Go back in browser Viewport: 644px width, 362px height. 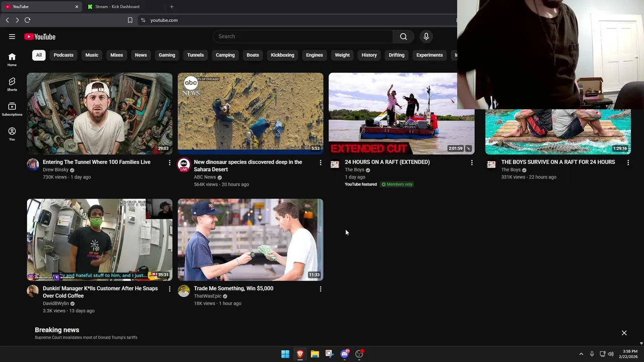tap(7, 20)
